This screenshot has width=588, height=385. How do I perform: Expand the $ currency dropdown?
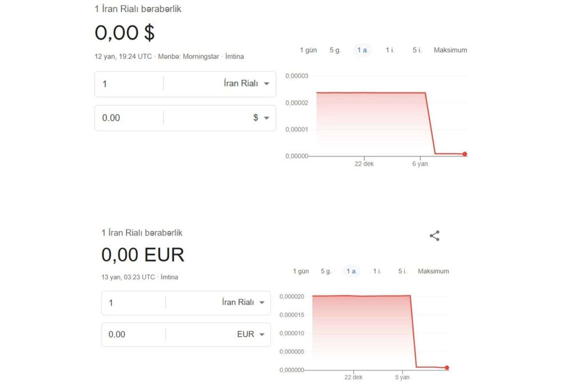point(261,118)
